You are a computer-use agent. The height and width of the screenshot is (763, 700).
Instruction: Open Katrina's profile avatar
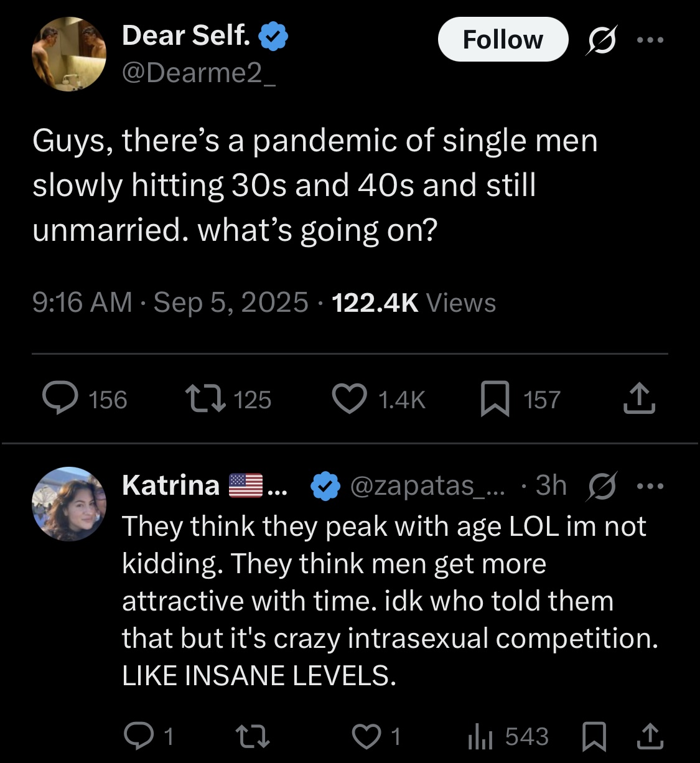coord(69,504)
